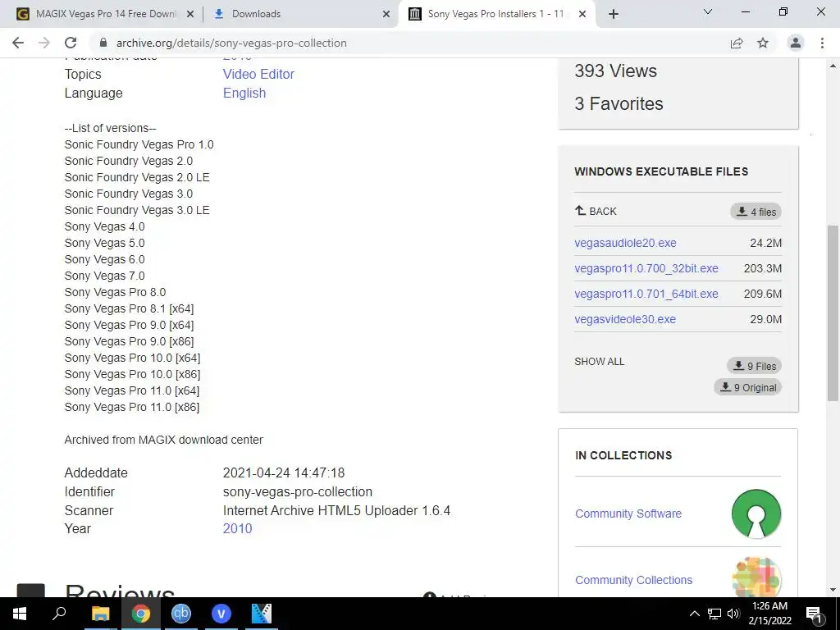This screenshot has height=630, width=840.
Task: Click BACK in Windows Executable Files
Action: tap(596, 211)
